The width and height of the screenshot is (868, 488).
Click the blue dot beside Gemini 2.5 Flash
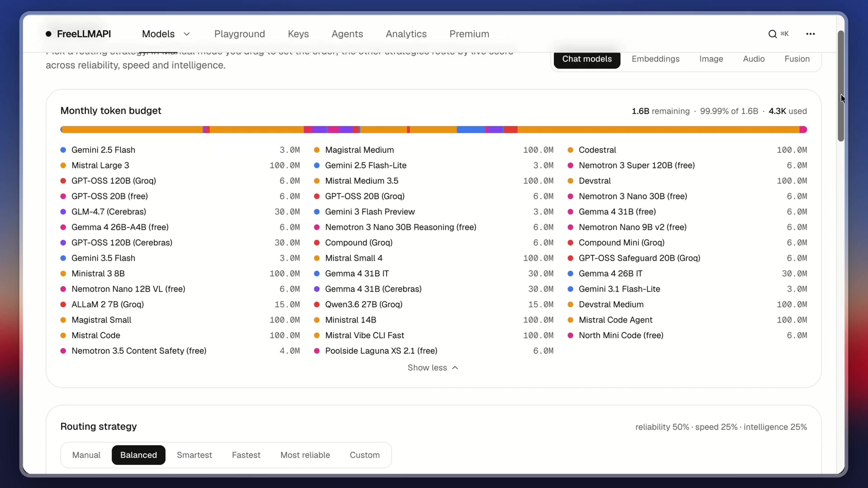click(63, 150)
